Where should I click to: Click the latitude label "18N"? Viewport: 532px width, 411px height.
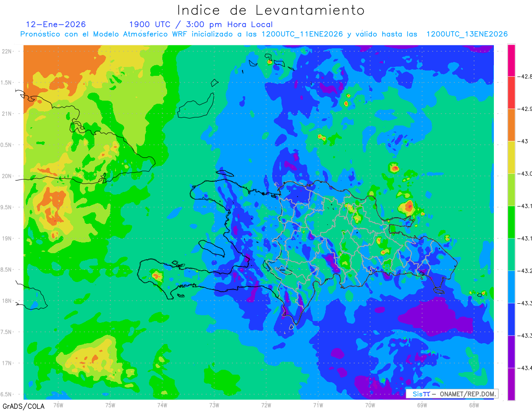tap(7, 301)
